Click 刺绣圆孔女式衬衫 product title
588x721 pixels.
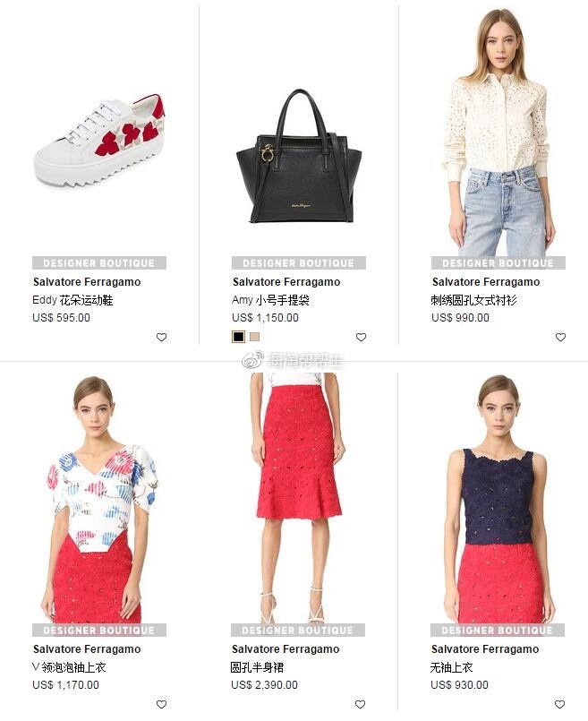[474, 300]
